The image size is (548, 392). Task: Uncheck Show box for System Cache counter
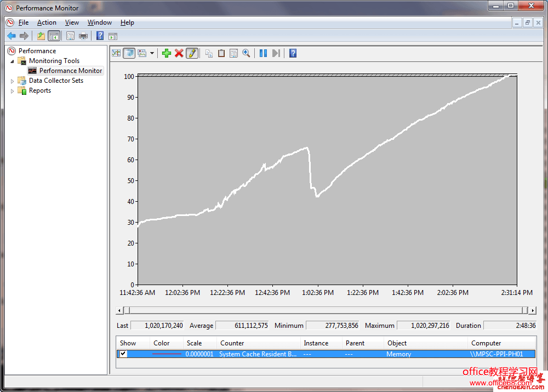coord(123,354)
